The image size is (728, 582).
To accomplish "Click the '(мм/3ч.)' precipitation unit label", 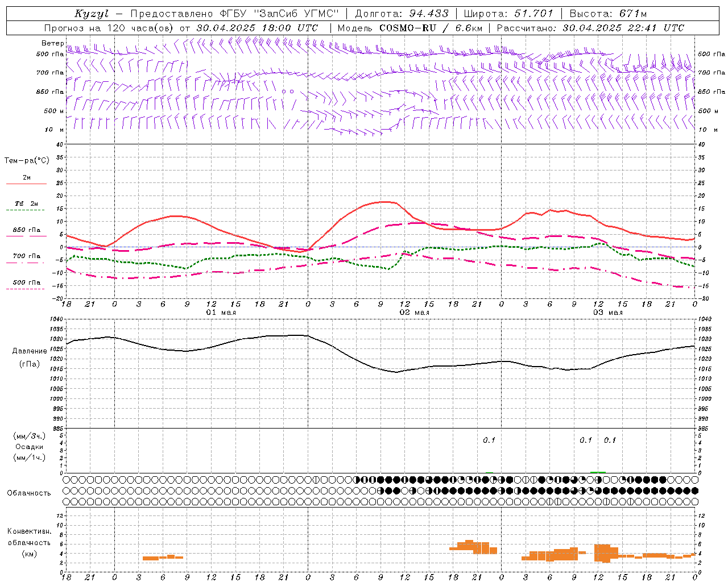I will [30, 436].
